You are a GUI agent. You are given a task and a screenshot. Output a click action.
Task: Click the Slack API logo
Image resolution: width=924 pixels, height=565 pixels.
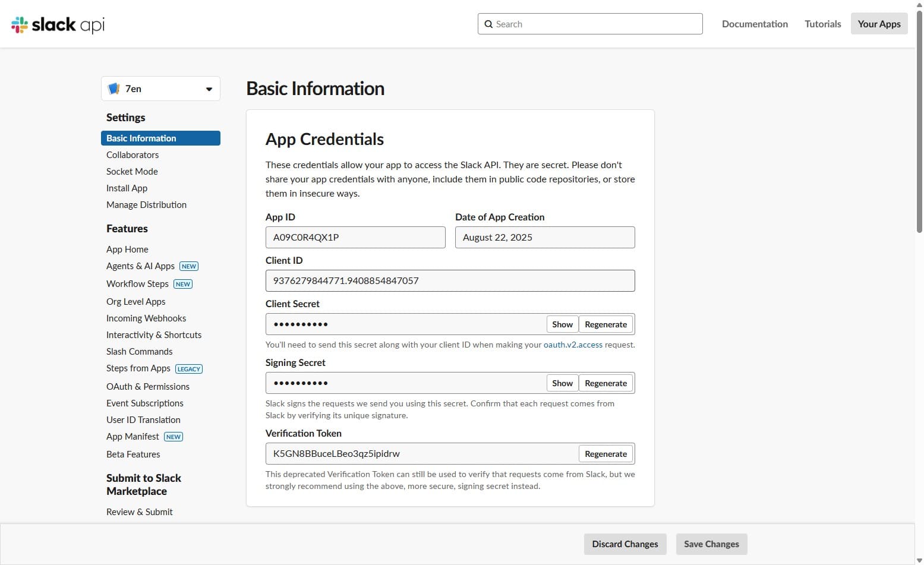[58, 24]
